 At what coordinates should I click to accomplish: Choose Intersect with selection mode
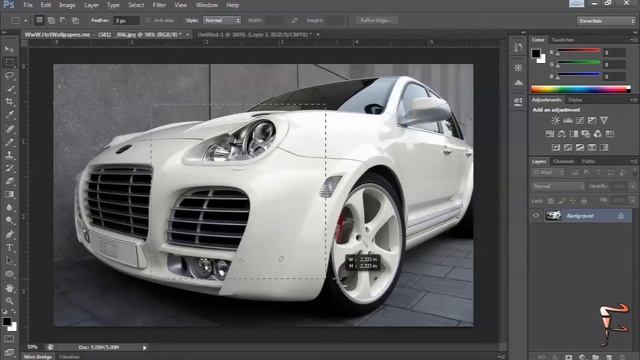click(x=75, y=20)
